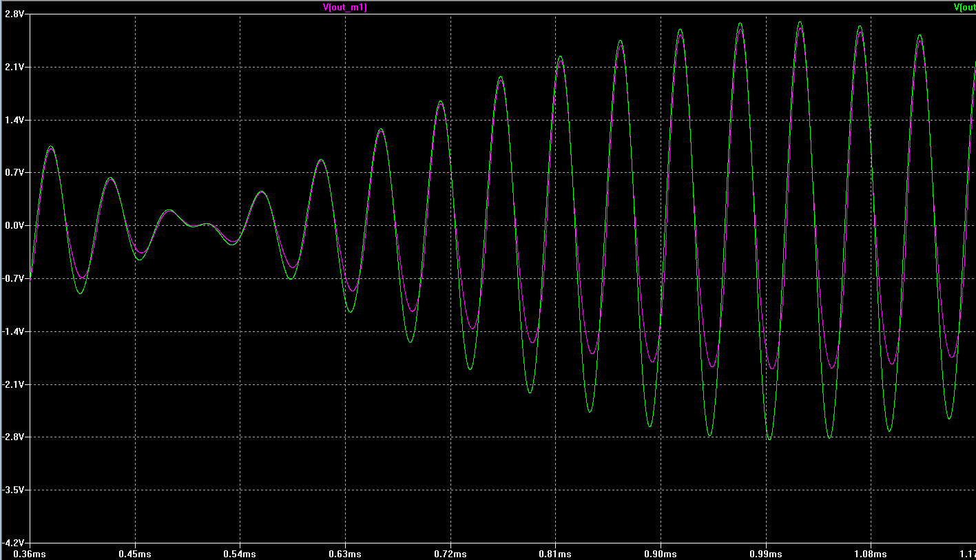Screen dimensions: 976x560
Task: Click the 2.8V vertical axis label
Action: click(x=15, y=14)
